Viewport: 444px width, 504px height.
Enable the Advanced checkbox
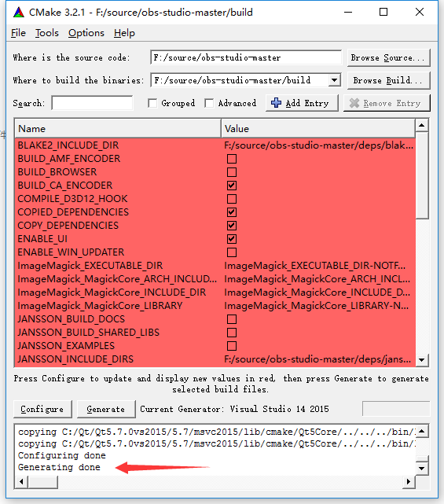pos(209,103)
